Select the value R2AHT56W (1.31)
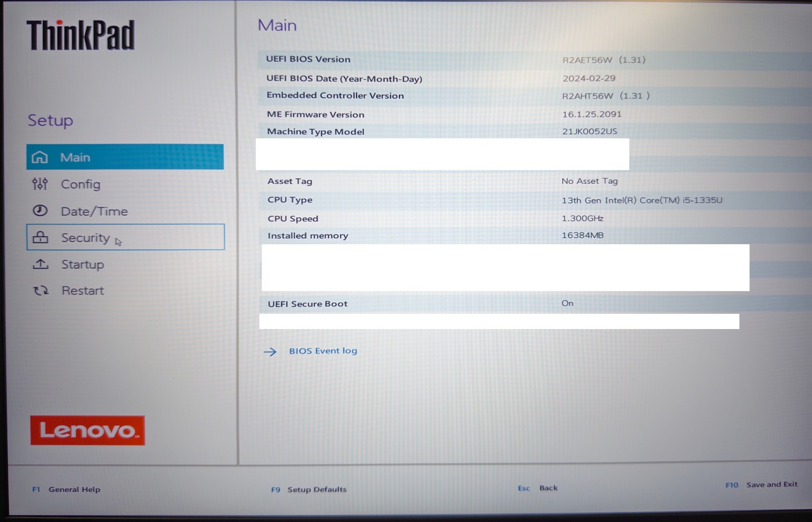Screen dimensions: 812x522 tap(605, 96)
